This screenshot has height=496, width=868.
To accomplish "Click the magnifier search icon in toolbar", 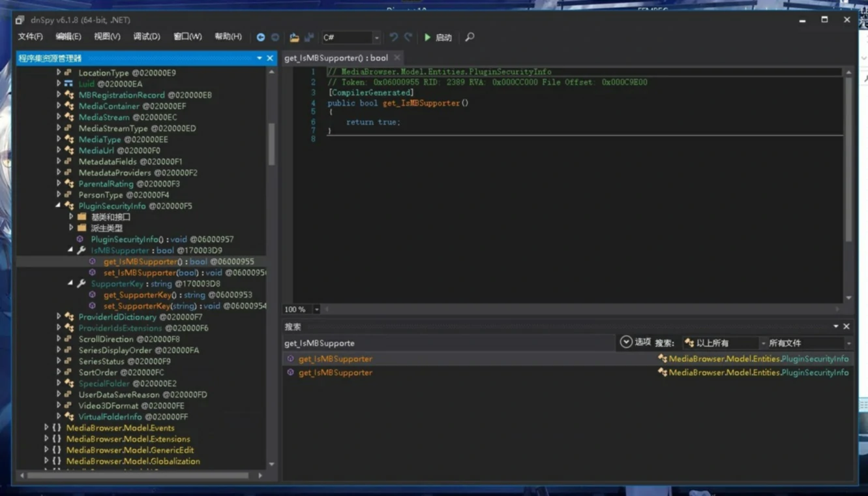I will pyautogui.click(x=470, y=37).
